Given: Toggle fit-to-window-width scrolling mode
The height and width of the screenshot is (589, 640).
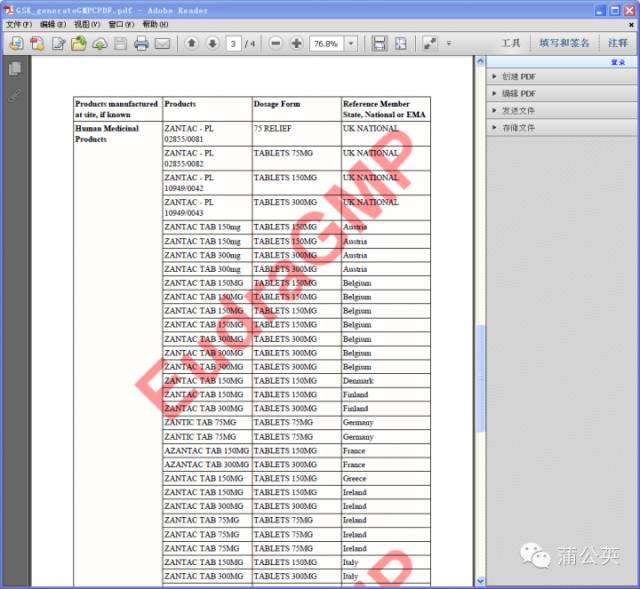Looking at the screenshot, I should tap(379, 43).
